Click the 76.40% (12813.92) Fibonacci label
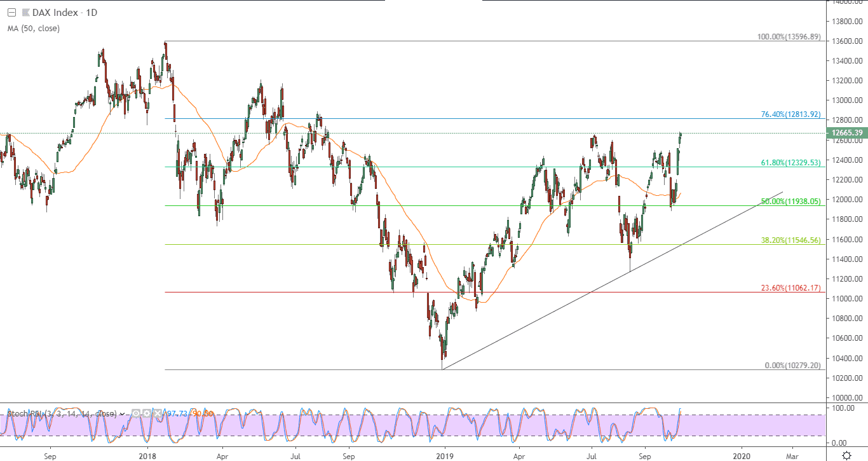The image size is (868, 461). pyautogui.click(x=791, y=115)
